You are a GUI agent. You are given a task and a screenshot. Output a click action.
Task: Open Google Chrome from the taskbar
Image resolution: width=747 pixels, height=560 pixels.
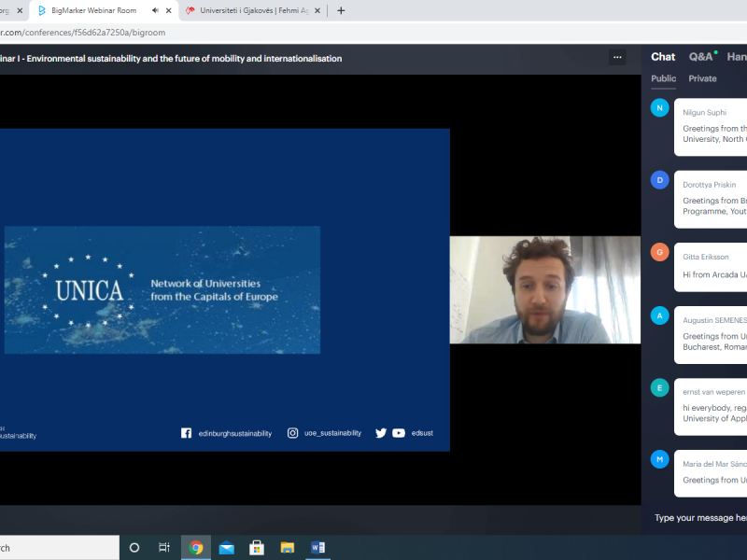(196, 548)
